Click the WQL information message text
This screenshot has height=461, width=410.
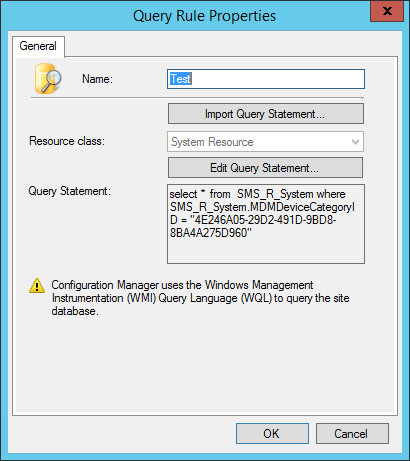pyautogui.click(x=200, y=298)
